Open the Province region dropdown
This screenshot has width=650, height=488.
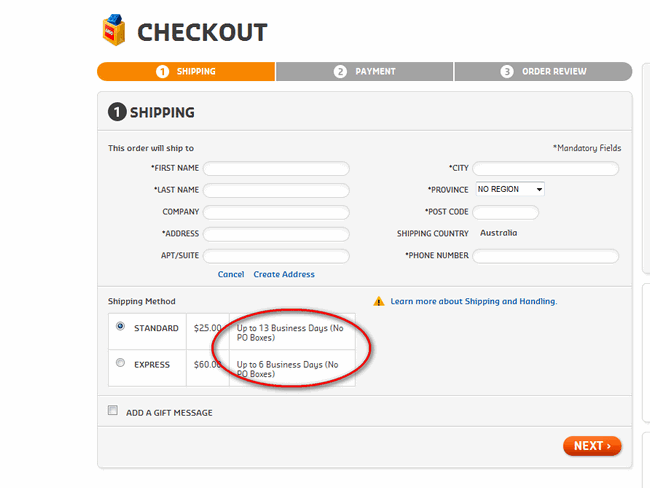[x=509, y=189]
